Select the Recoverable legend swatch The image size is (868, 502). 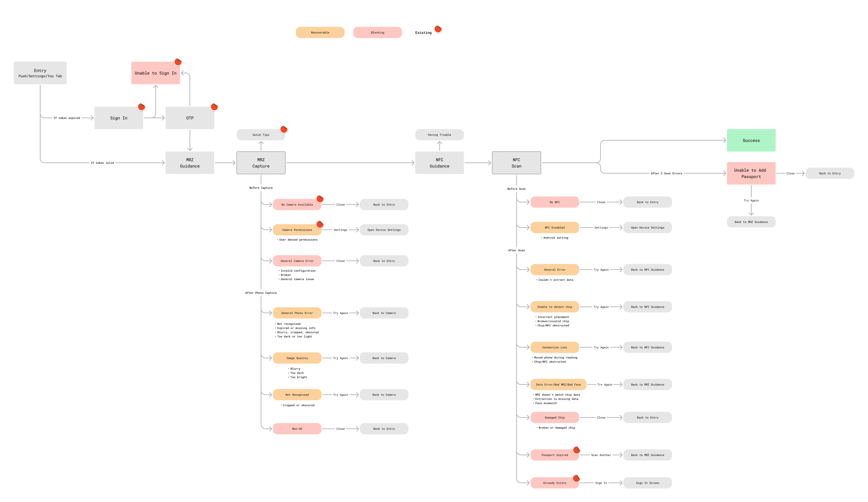click(x=320, y=32)
